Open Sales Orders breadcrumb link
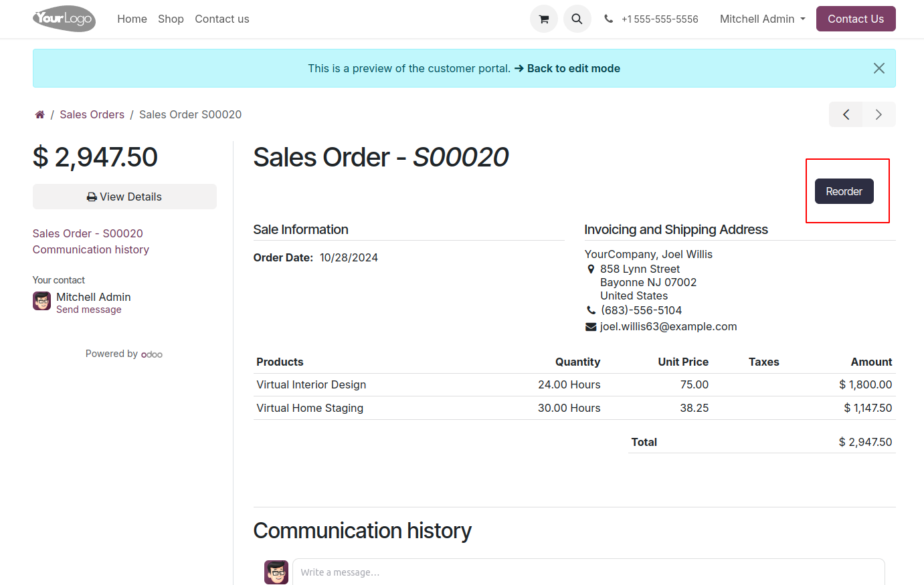The height and width of the screenshot is (585, 924). 92,115
